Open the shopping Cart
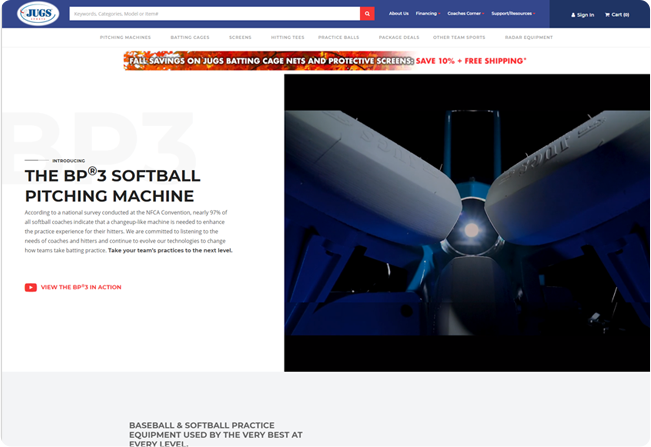This screenshot has width=651, height=447. 617,14
